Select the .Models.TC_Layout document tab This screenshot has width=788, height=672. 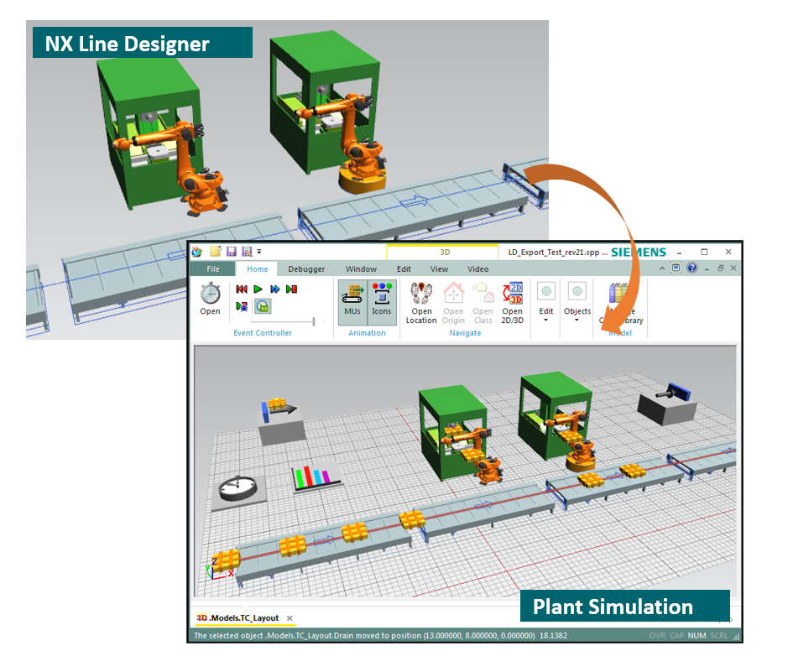tap(237, 618)
